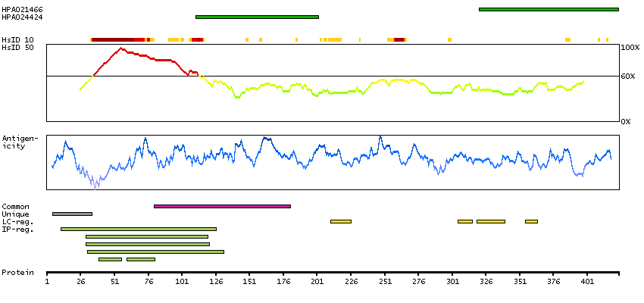Select the leftmost yellow LC-reg. bar
644x303 pixels.
coord(340,221)
